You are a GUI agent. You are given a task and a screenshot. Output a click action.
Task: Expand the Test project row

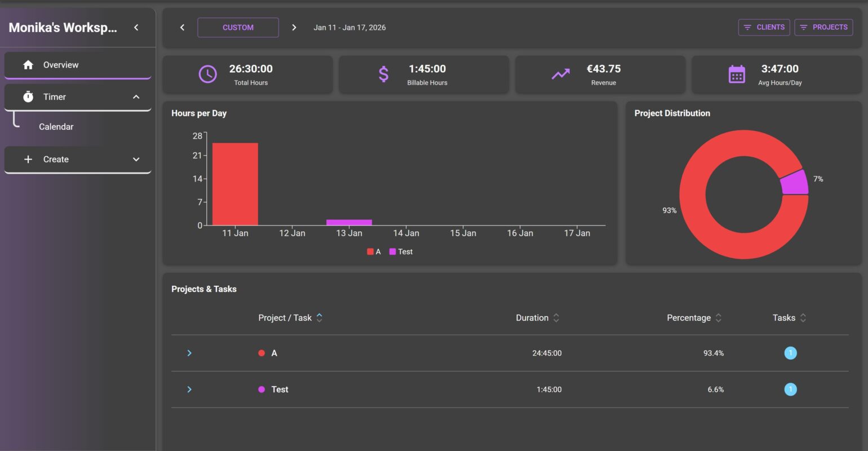pos(189,390)
